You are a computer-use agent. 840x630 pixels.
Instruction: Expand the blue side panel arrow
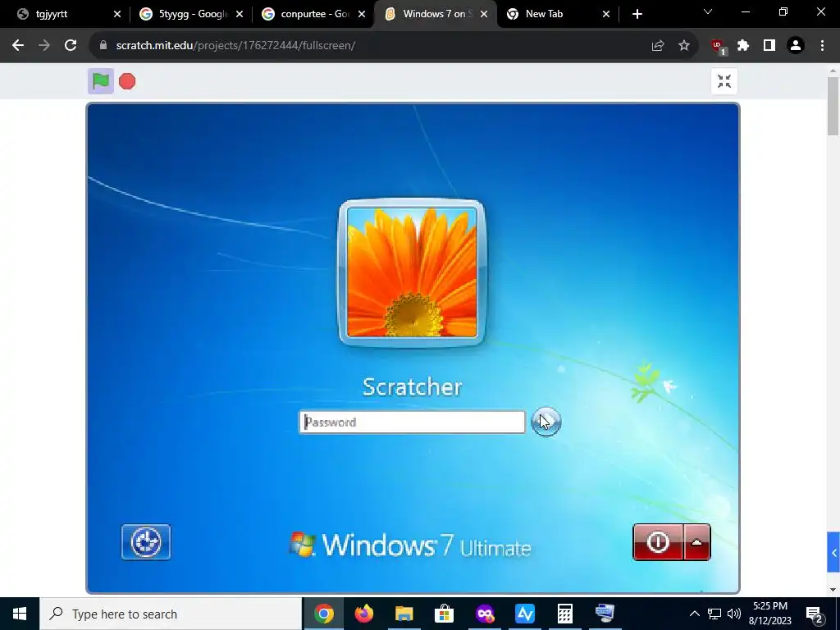pyautogui.click(x=833, y=552)
